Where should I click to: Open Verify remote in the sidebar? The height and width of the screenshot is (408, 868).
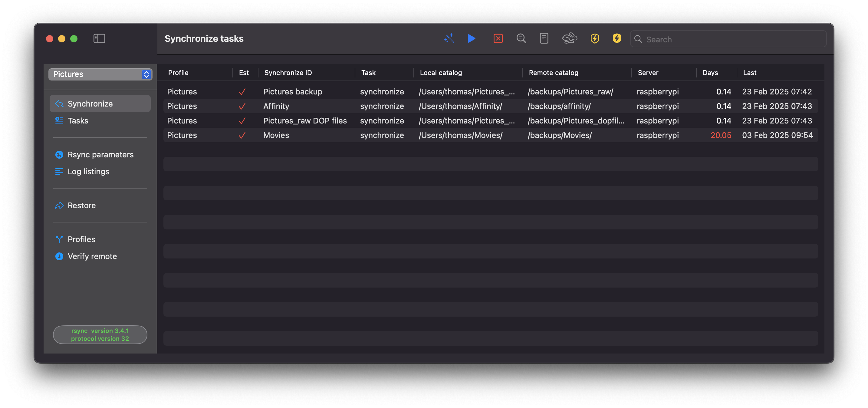(100, 256)
